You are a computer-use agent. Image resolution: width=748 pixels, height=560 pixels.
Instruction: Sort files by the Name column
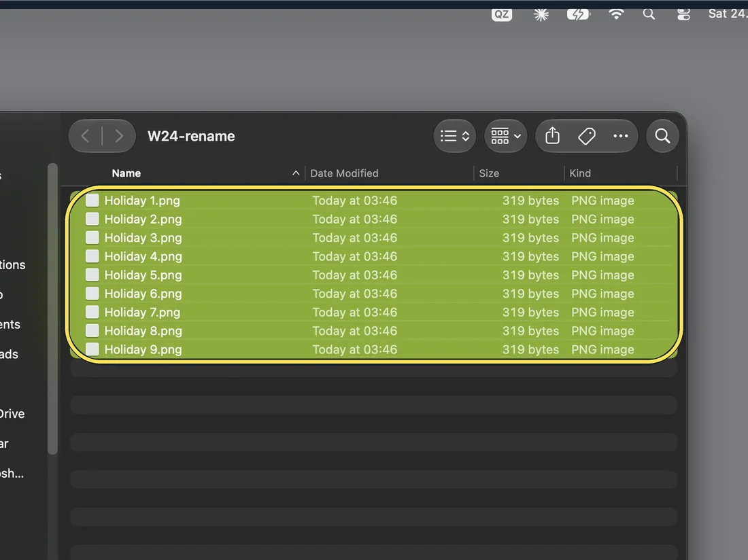(126, 173)
